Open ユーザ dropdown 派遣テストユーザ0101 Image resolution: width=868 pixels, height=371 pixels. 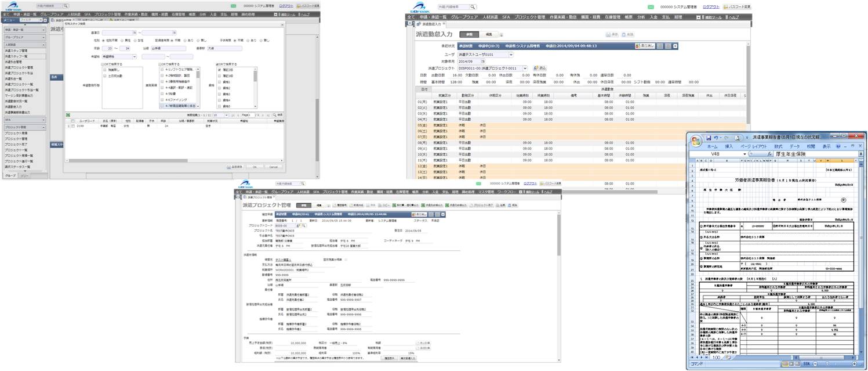pos(511,54)
